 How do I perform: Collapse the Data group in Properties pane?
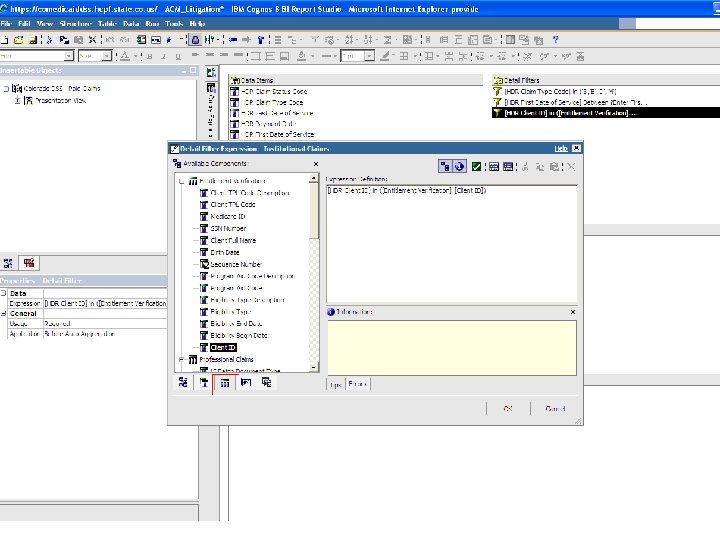(3, 293)
